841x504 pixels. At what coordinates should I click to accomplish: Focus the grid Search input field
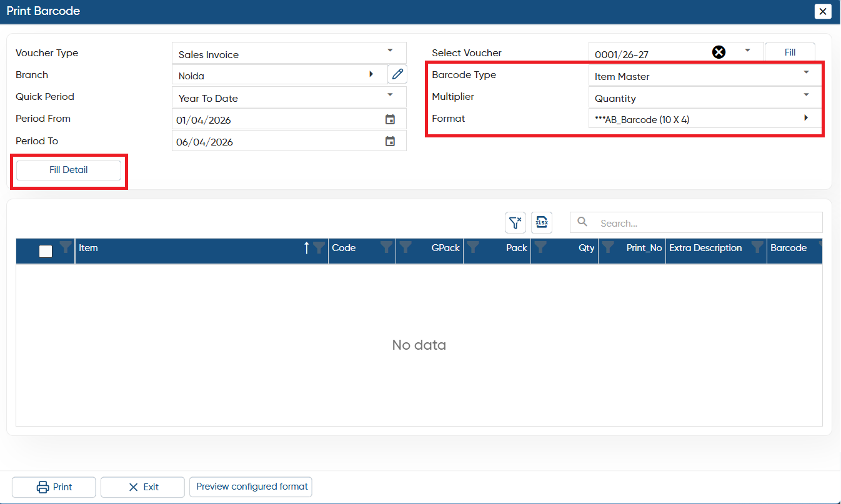696,222
